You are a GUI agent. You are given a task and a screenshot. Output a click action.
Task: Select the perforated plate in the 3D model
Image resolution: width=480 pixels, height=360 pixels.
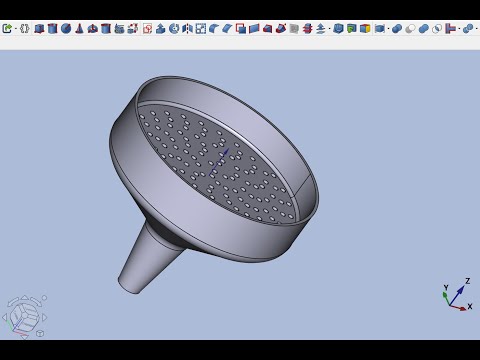(x=217, y=163)
